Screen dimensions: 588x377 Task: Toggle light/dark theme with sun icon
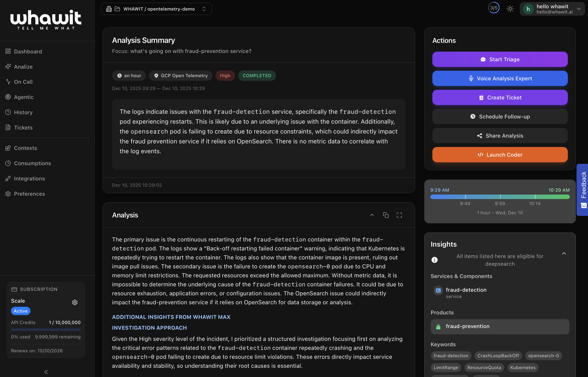coord(510,9)
